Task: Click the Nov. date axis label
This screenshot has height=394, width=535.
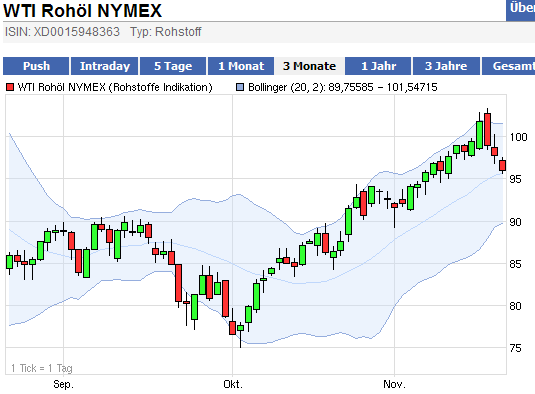Action: [394, 384]
